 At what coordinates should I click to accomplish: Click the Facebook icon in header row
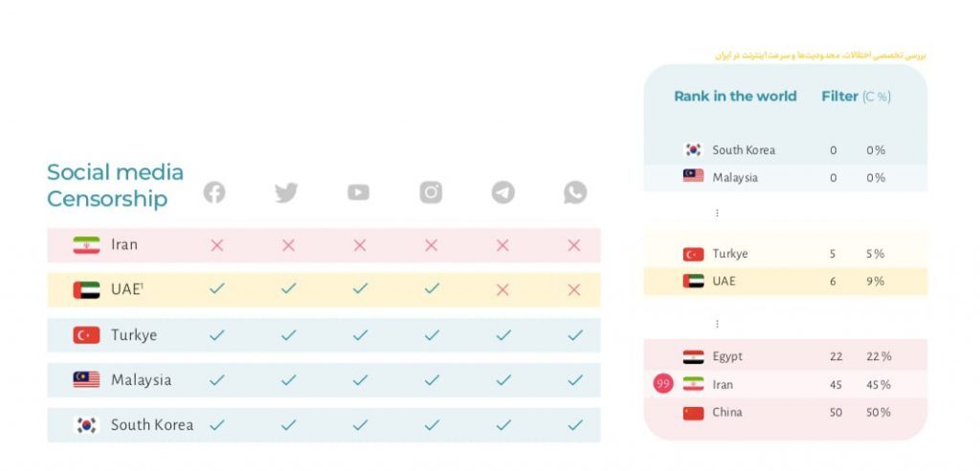[214, 192]
